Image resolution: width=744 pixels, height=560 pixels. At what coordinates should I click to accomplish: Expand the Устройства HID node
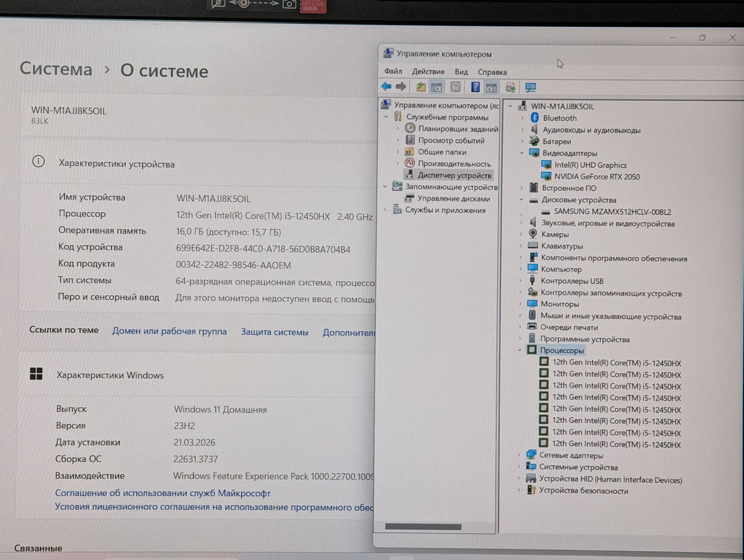(x=519, y=478)
